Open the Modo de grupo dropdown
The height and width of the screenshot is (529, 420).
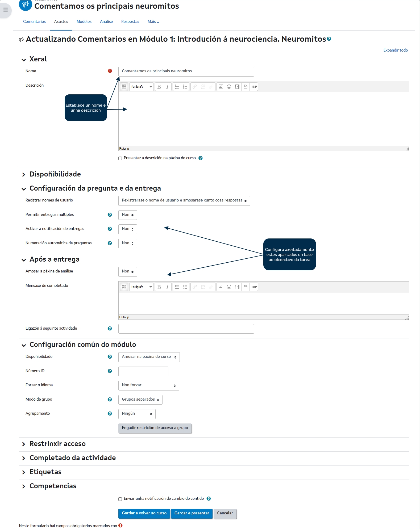pyautogui.click(x=140, y=400)
